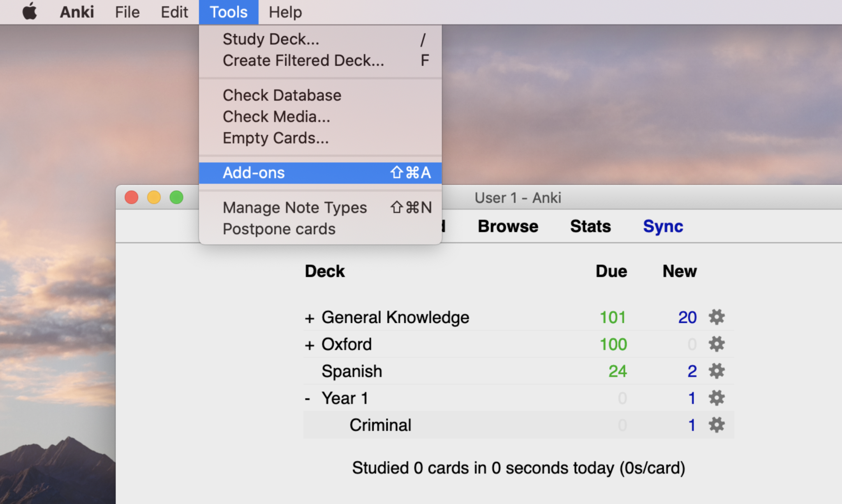
Task: Choose Check Media from the menu
Action: tap(276, 117)
